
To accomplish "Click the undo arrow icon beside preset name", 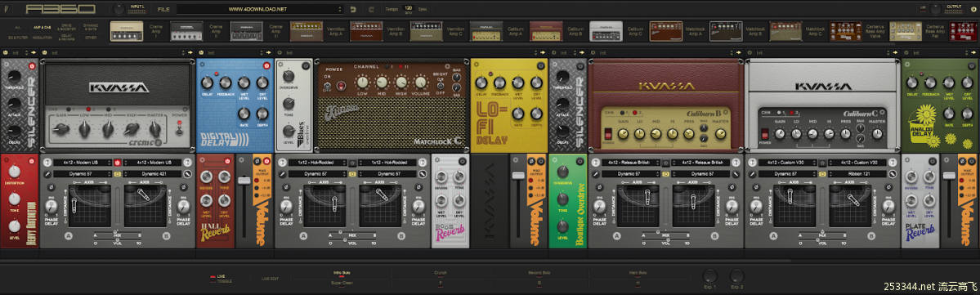I will point(353,9).
